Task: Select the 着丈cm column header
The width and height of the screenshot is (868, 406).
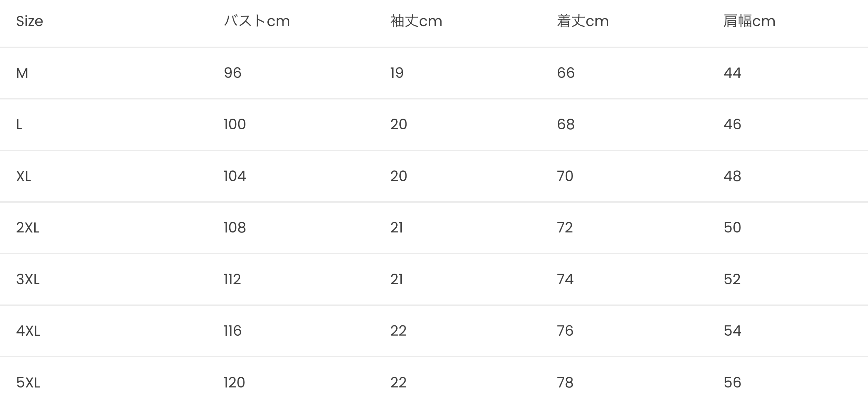Action: [x=583, y=21]
